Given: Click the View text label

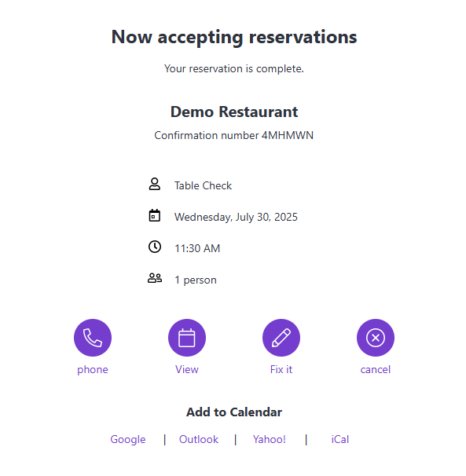Looking at the screenshot, I should pos(187,369).
